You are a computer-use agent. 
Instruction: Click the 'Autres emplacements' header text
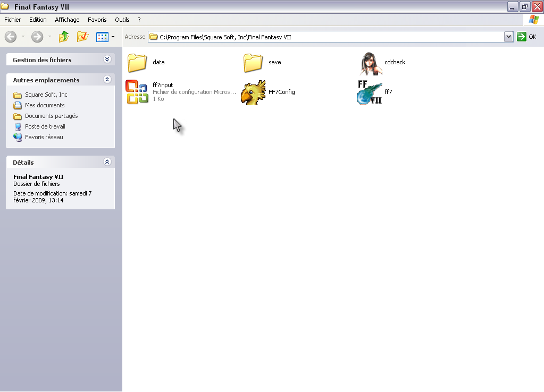point(46,80)
